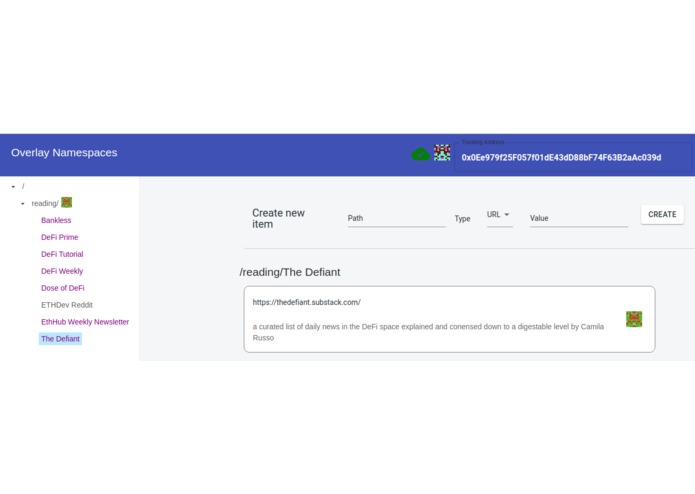Viewport: 695px width, 494px height.
Task: Click the curated list description text
Action: tap(428, 332)
